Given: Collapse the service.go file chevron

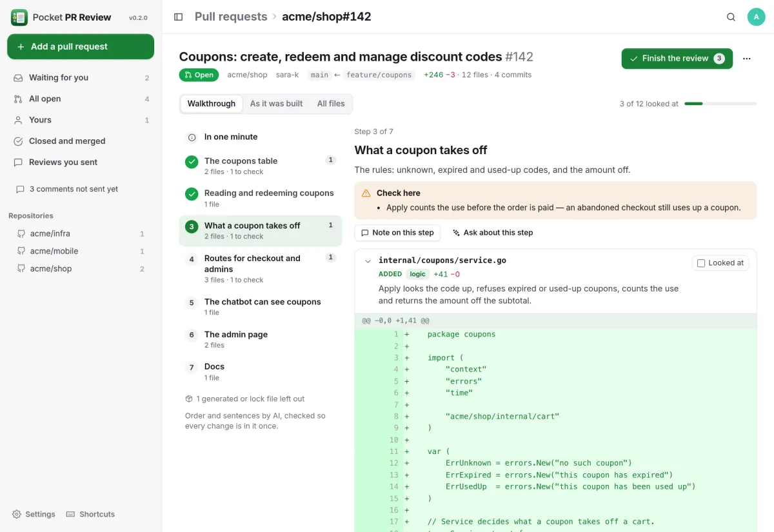Looking at the screenshot, I should 368,261.
